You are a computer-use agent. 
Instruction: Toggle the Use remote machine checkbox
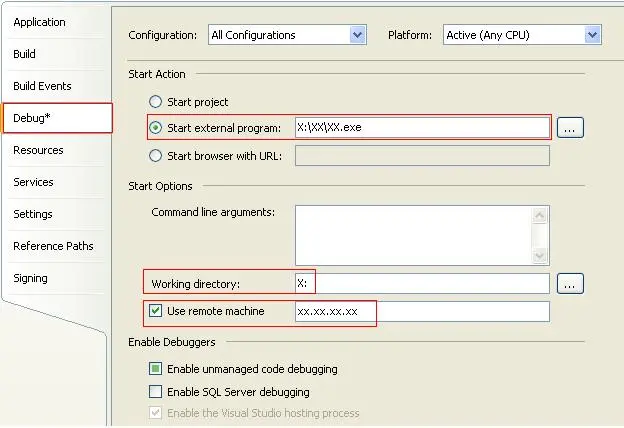pyautogui.click(x=155, y=311)
